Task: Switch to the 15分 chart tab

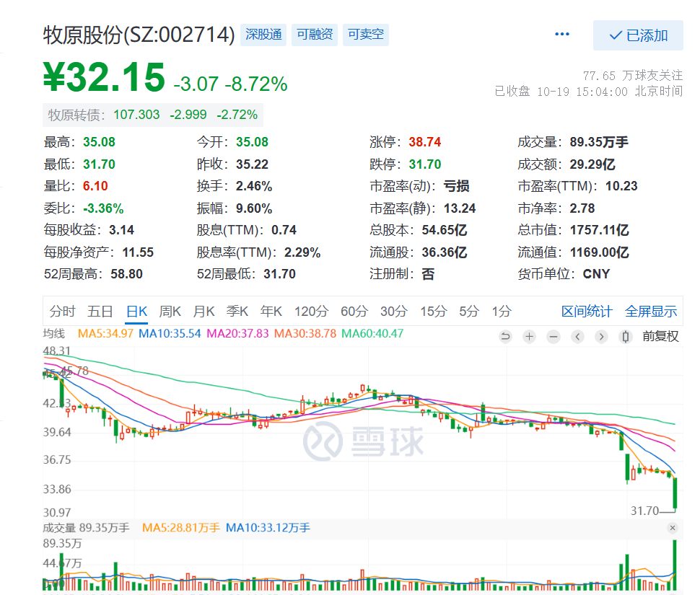Action: 434,311
